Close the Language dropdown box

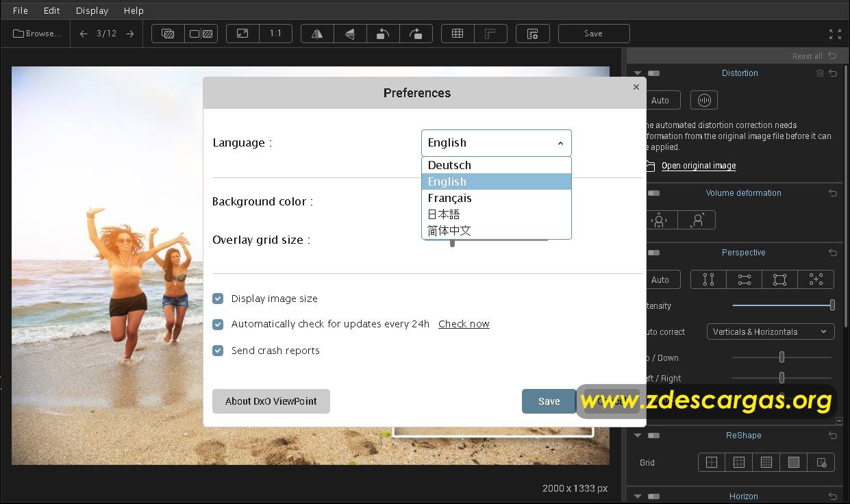pyautogui.click(x=497, y=143)
